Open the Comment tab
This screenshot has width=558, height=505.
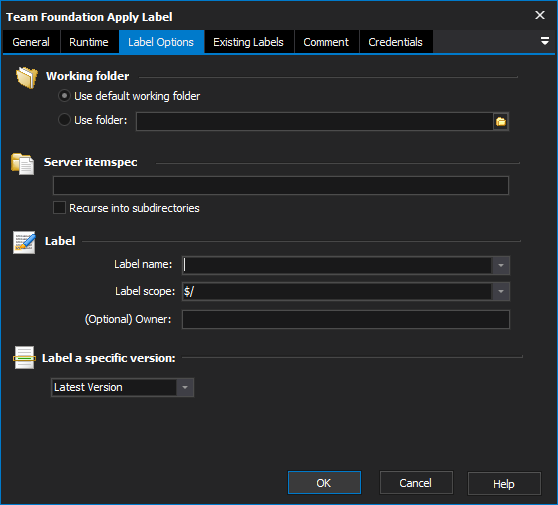326,42
